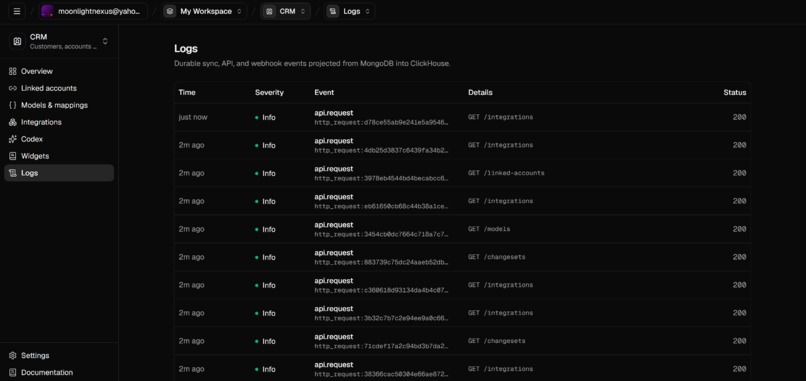Click the Integrations cubes icon

point(13,122)
